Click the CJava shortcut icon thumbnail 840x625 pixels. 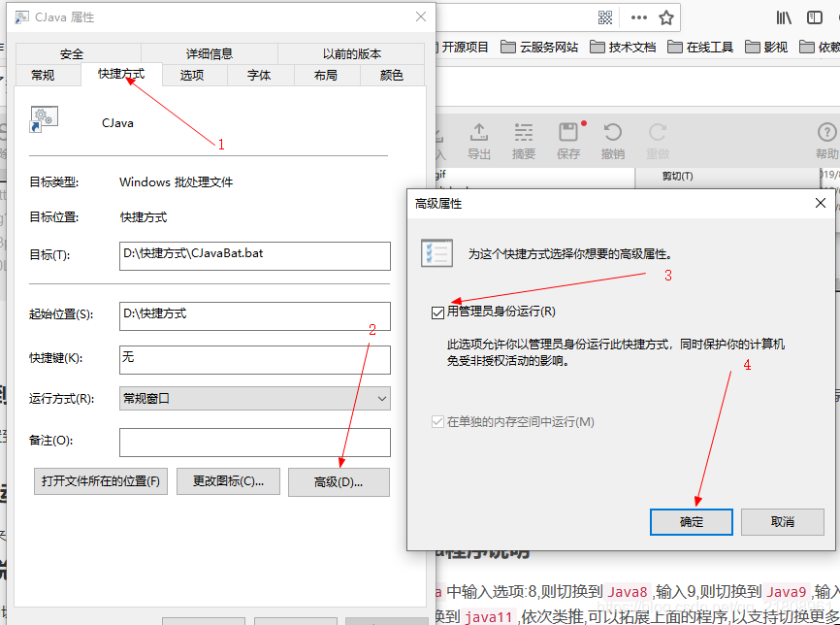(43, 117)
